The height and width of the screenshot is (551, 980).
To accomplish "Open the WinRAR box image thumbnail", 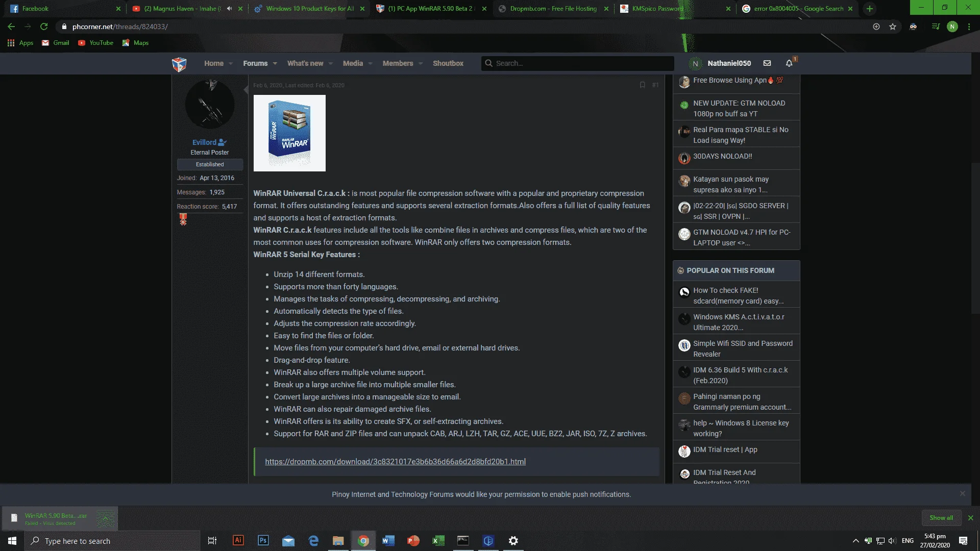I will coord(289,133).
